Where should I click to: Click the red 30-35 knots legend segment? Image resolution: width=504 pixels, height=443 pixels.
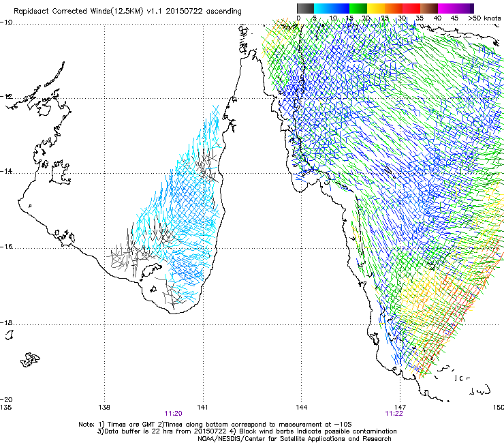tap(411, 8)
